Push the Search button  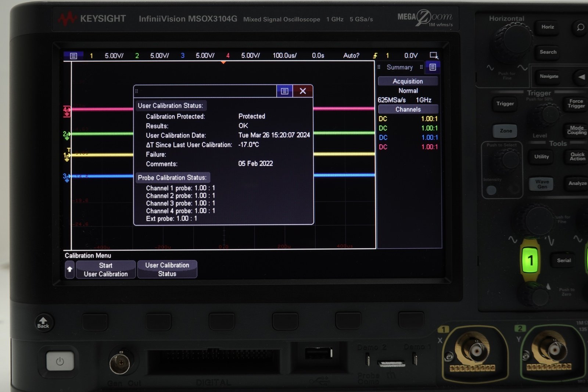548,52
